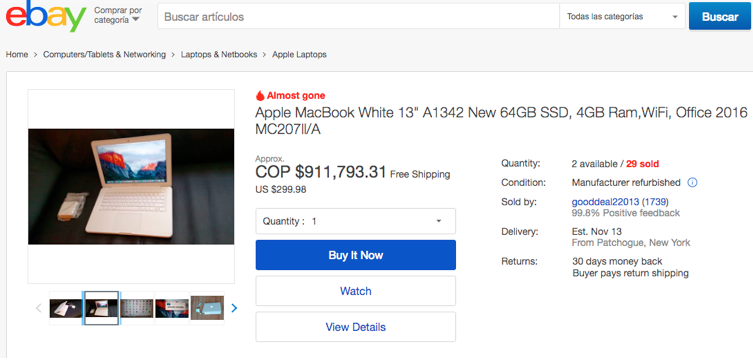Open Laptops & Netbooks breadcrumb
This screenshot has width=753, height=362.
[219, 55]
